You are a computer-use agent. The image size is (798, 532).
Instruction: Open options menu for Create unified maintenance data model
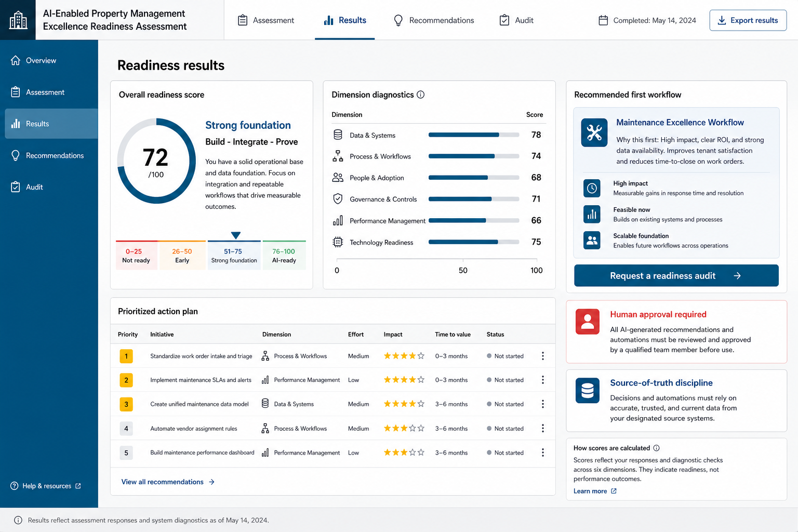(x=543, y=404)
